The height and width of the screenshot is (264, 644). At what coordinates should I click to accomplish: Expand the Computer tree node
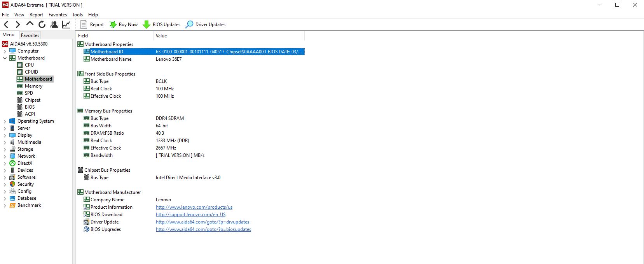tap(5, 51)
